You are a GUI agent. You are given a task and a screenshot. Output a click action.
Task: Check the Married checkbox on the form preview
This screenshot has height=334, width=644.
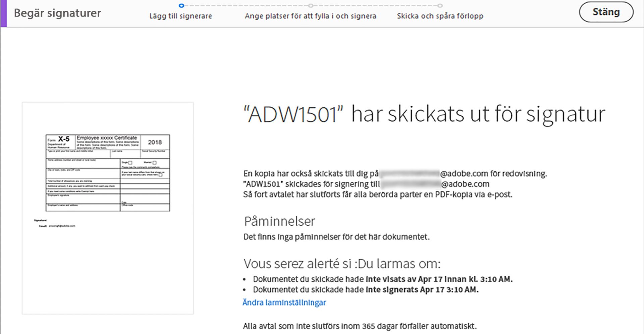click(154, 163)
